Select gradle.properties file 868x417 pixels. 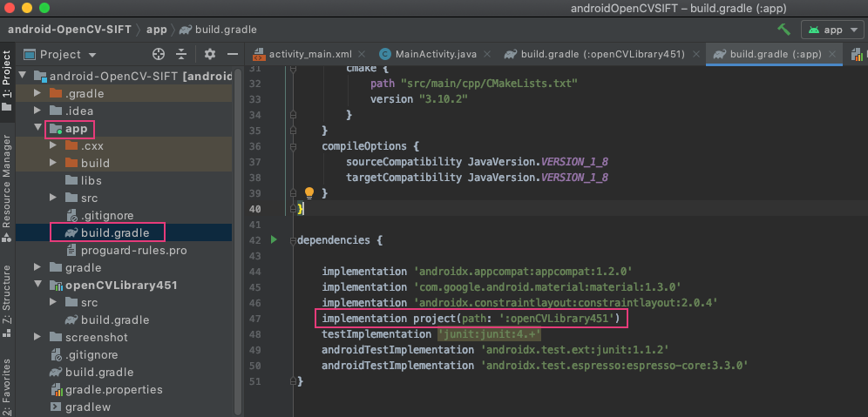pos(105,390)
